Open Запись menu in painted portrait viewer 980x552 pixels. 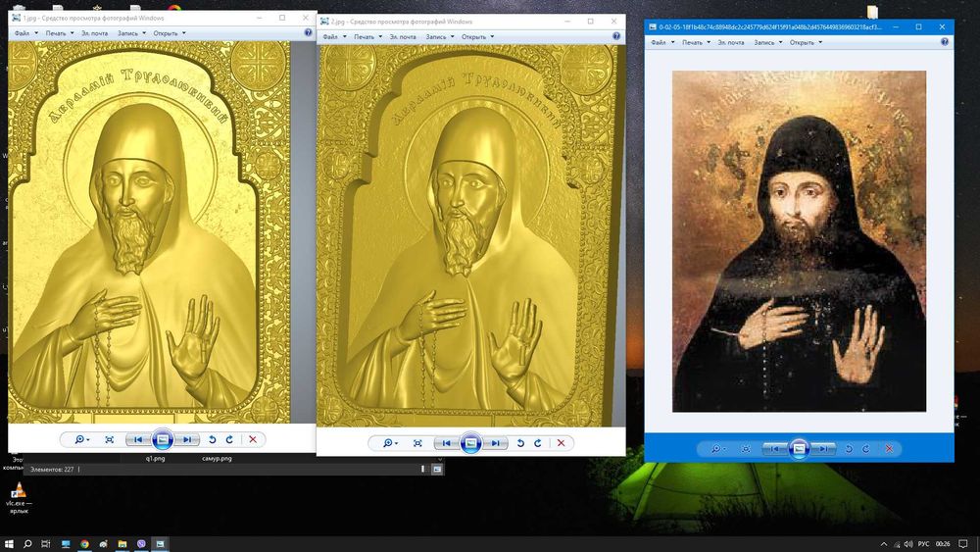(767, 42)
